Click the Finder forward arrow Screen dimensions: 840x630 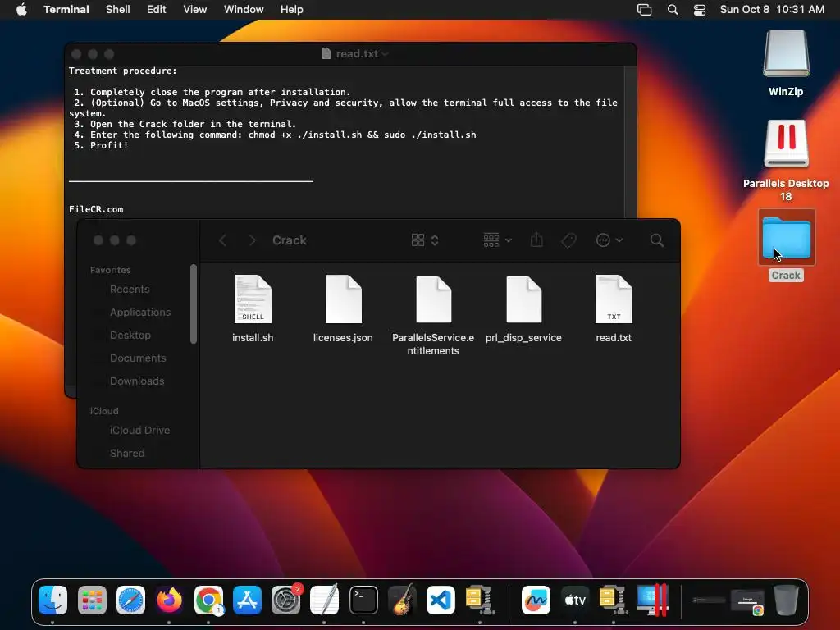tap(253, 240)
